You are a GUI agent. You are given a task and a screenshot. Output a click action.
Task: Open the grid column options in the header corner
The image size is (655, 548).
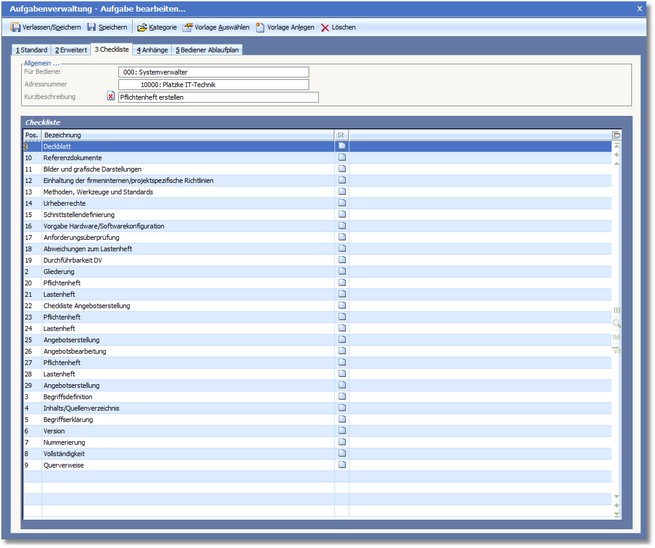[616, 135]
